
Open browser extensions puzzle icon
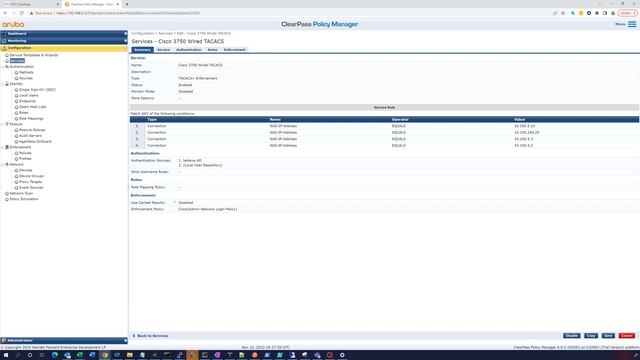coord(597,13)
